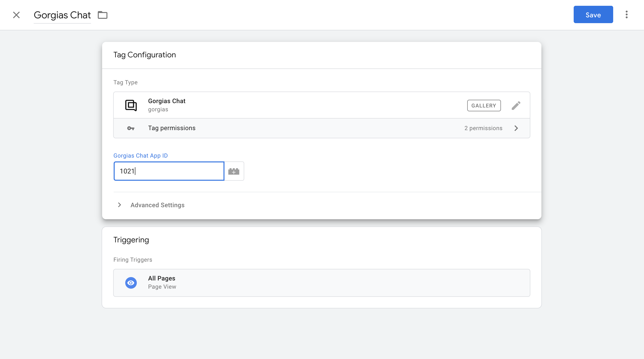Expand Tag permissions chevron
This screenshot has width=644, height=359.
tap(516, 128)
